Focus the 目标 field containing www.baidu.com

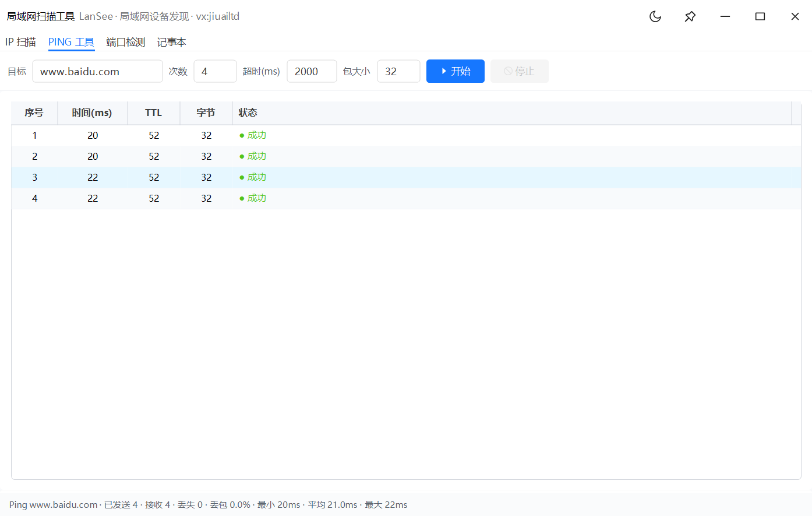coord(97,71)
